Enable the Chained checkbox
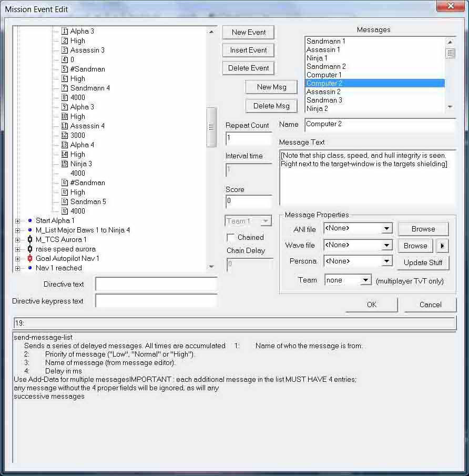Screen dimensions: 469x476 230,237
